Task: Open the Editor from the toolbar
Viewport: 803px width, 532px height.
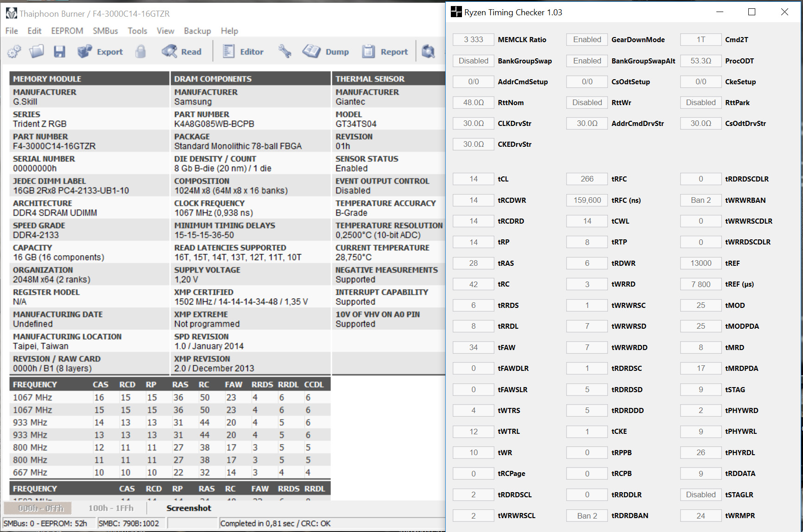Action: pyautogui.click(x=243, y=51)
